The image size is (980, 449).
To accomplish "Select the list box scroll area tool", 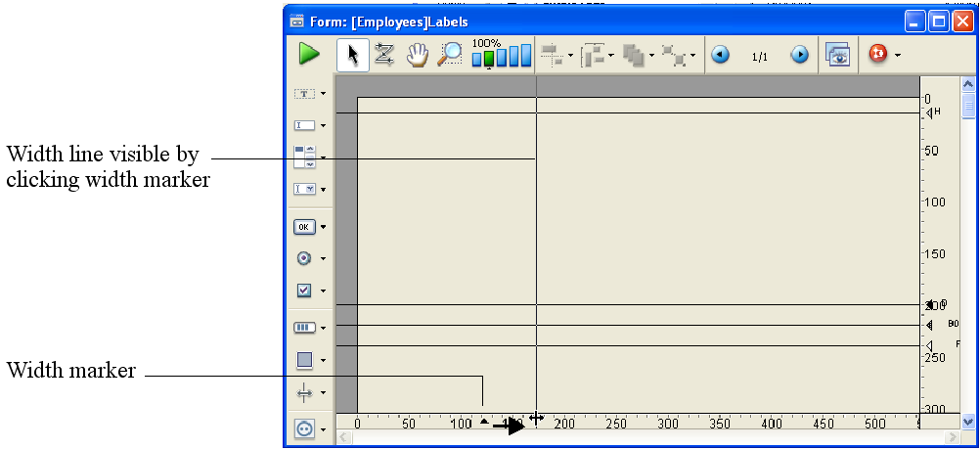I will (304, 157).
